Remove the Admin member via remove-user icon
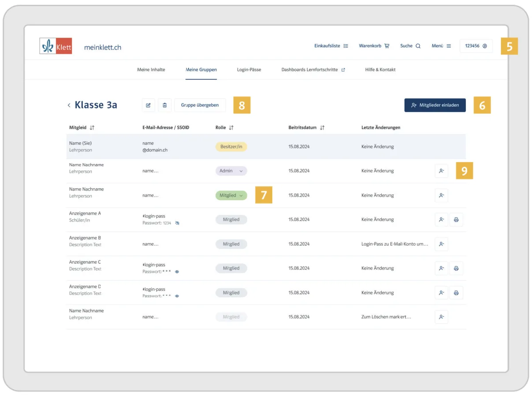This screenshot has width=532, height=395. (x=441, y=171)
